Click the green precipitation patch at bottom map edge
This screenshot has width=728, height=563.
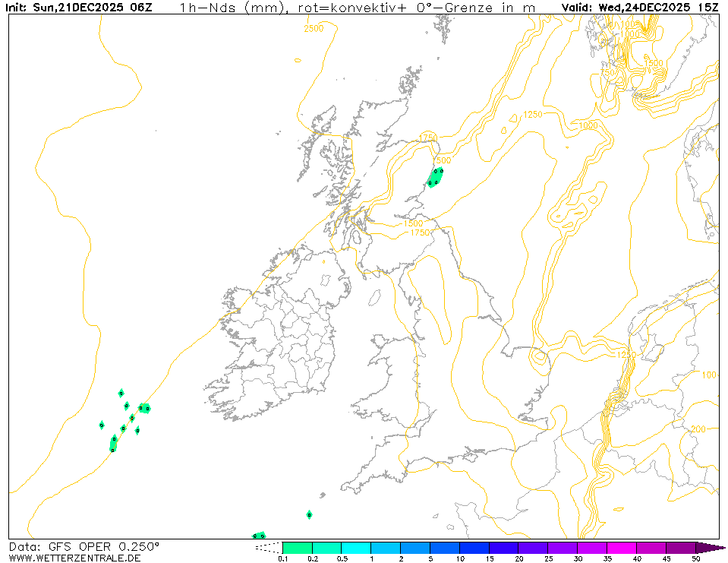(259, 536)
